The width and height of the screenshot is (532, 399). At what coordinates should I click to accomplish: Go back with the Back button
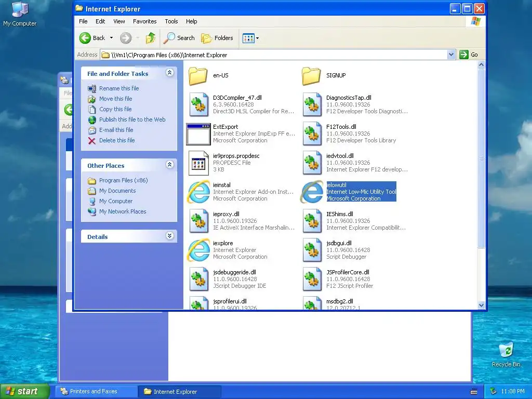click(92, 38)
